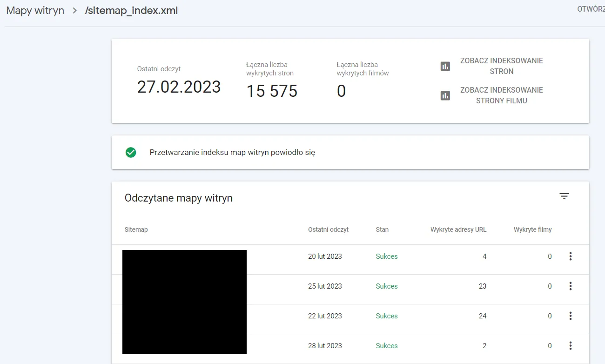Click ZOBACZ INDEKSOWANIE STRON
605x364 pixels.
point(501,66)
